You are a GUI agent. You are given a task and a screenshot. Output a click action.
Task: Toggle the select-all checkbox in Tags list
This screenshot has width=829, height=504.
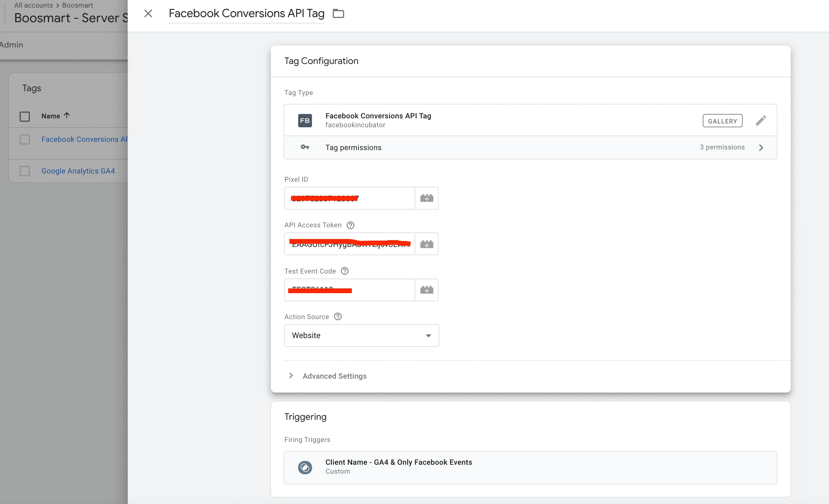pyautogui.click(x=25, y=117)
